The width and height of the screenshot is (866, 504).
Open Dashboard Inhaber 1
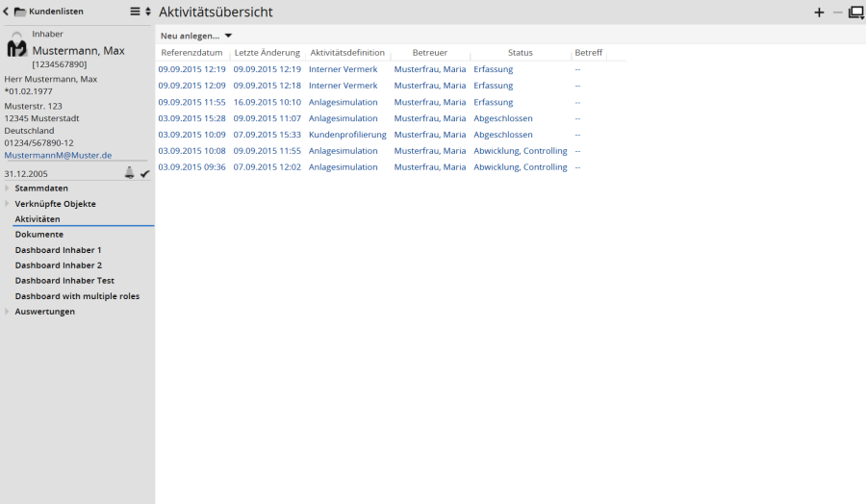click(x=58, y=250)
